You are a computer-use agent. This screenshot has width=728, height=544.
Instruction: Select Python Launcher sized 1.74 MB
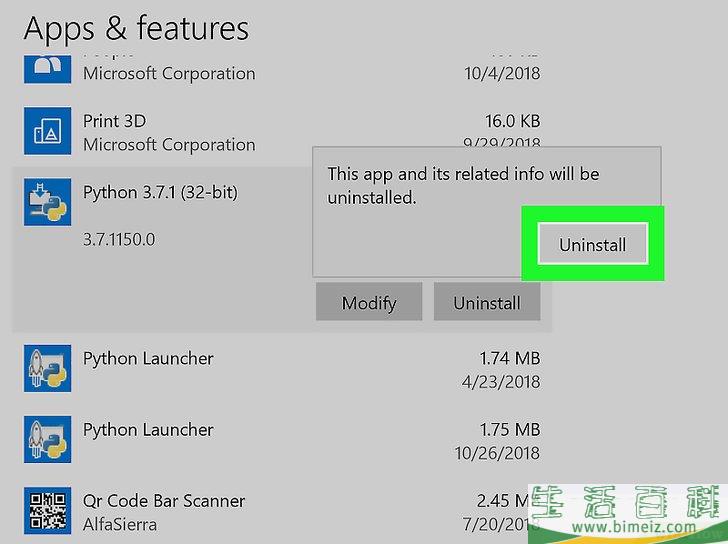[x=148, y=359]
